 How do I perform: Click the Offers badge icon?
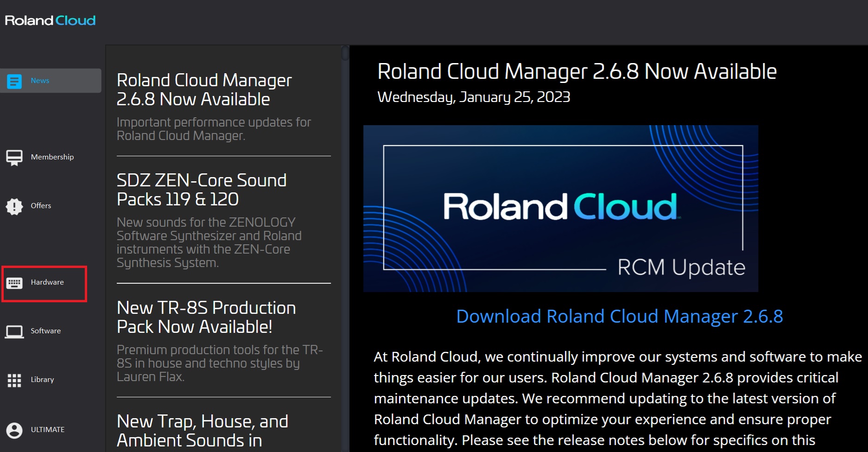pos(14,206)
